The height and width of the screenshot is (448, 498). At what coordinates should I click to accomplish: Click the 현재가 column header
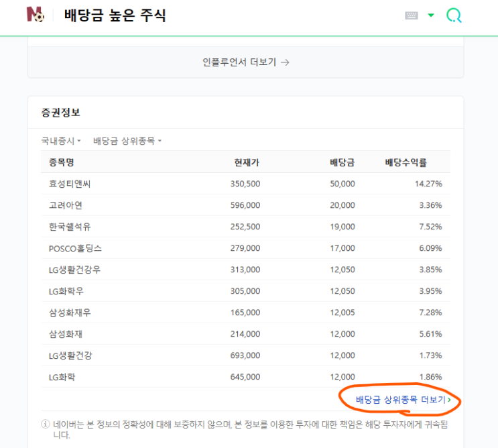[x=247, y=162]
